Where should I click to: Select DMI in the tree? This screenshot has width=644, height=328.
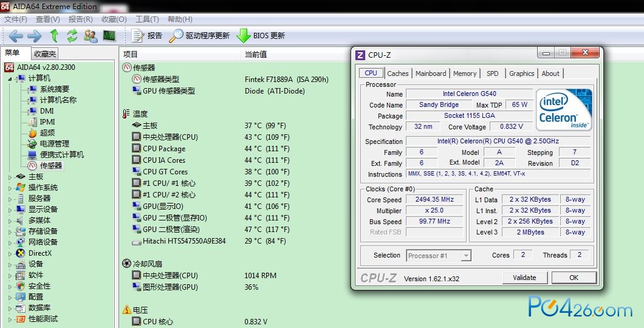pyautogui.click(x=41, y=111)
